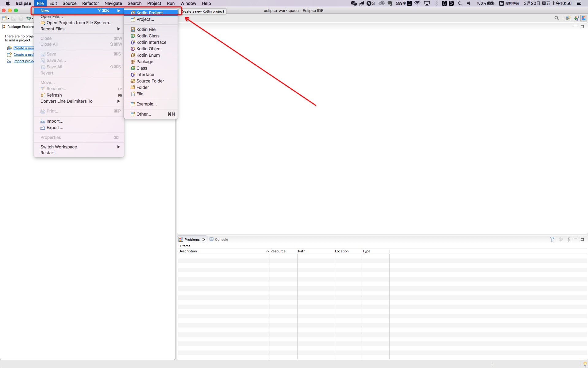The width and height of the screenshot is (588, 368).
Task: Open Import... from the File menu
Action: 79,121
